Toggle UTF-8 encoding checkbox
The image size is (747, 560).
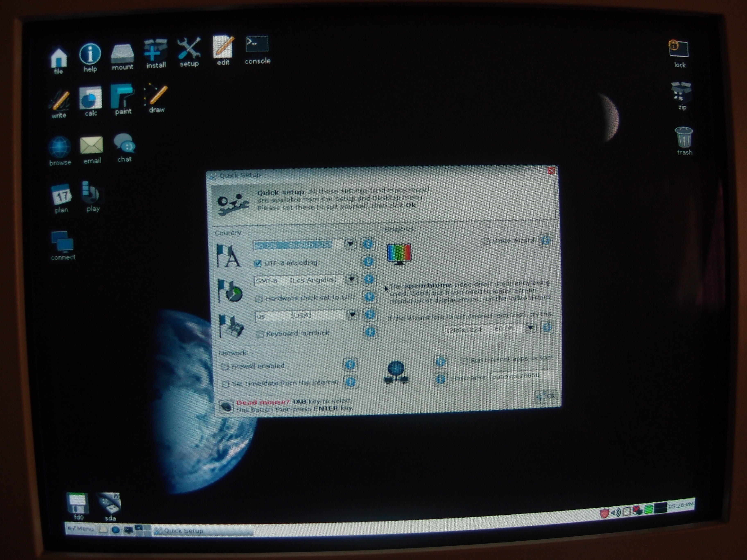(x=258, y=263)
